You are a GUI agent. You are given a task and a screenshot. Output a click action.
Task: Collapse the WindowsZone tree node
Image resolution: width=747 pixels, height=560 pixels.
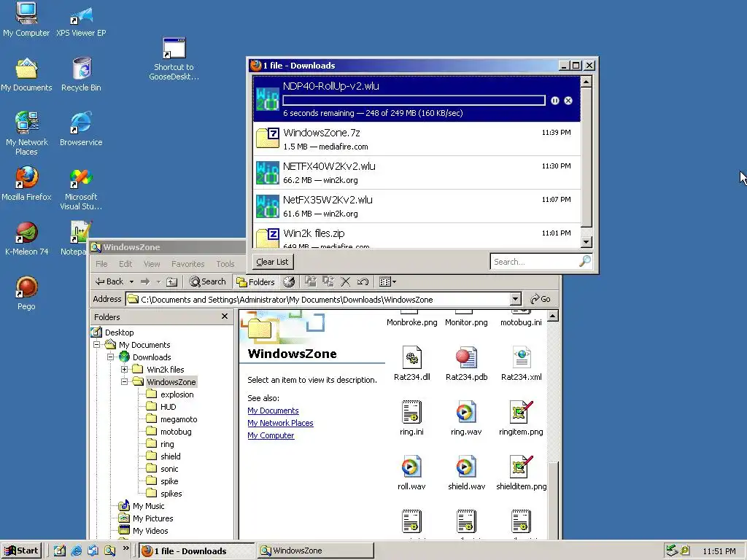point(124,381)
